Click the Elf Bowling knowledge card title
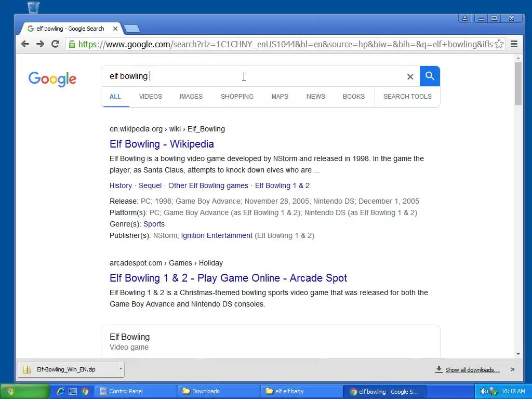 tap(129, 337)
